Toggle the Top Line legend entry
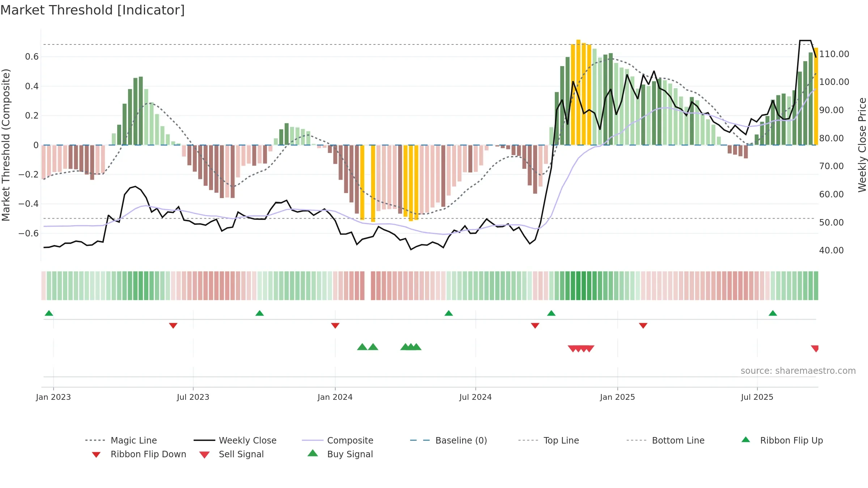This screenshot has height=488, width=868. point(548,440)
